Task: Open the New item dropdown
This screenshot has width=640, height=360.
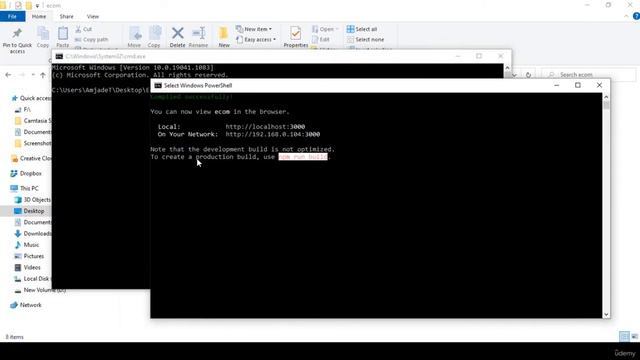Action: 254,29
